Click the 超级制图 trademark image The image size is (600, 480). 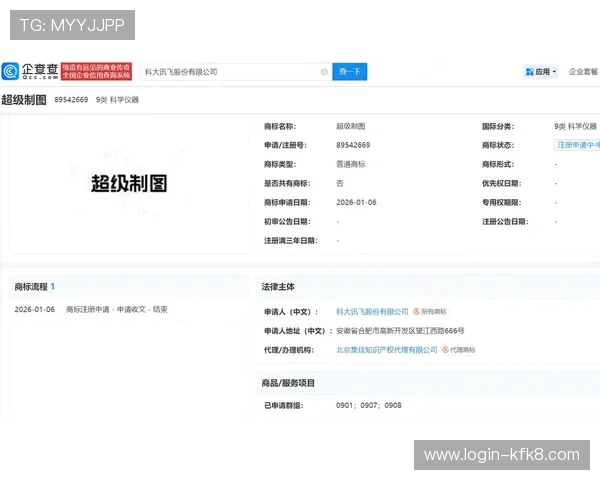129,183
